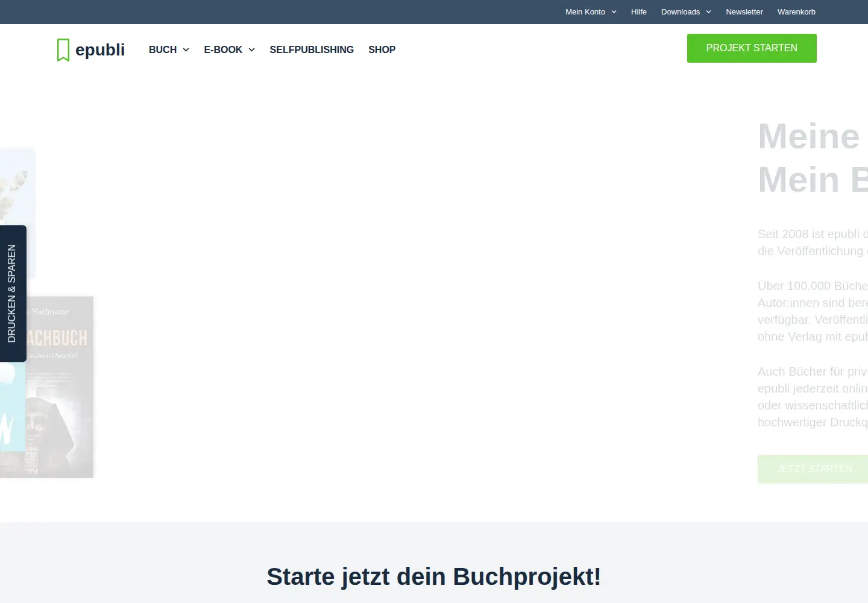Open the DRUCKEN & SPAREN side tab

[13, 294]
